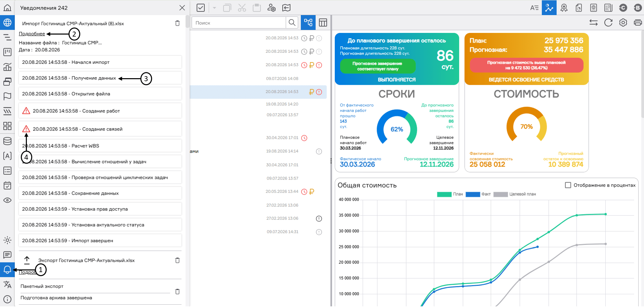Switch to the tree structure view
Screen dimensions: 644x307
click(308, 22)
